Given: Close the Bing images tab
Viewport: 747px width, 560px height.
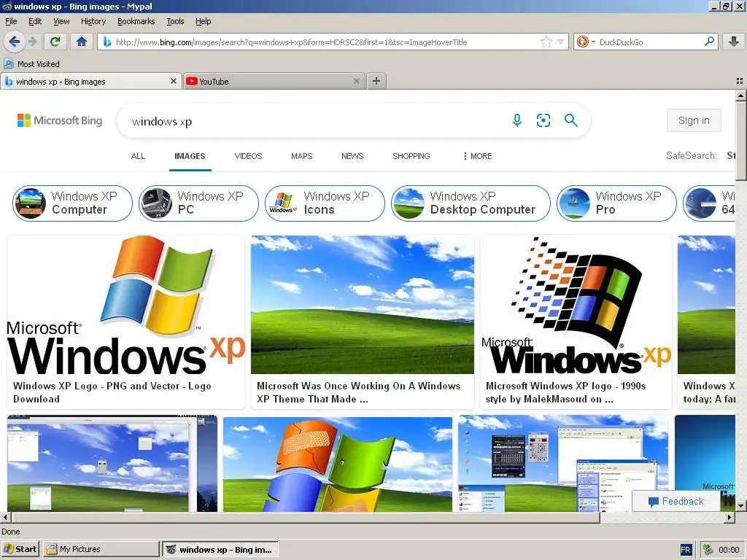Looking at the screenshot, I should pyautogui.click(x=174, y=81).
